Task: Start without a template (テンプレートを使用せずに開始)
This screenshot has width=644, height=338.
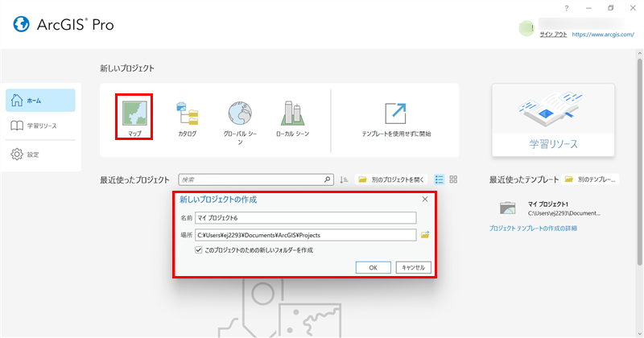Action: 396,119
